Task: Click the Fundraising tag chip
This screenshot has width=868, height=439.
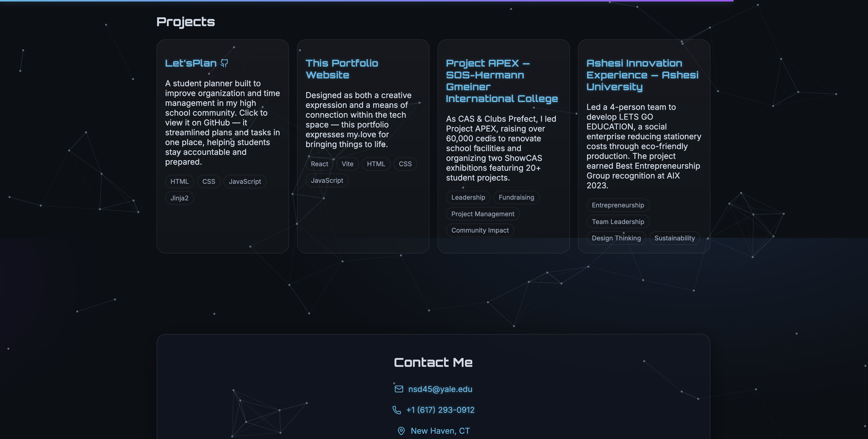Action: coord(516,197)
